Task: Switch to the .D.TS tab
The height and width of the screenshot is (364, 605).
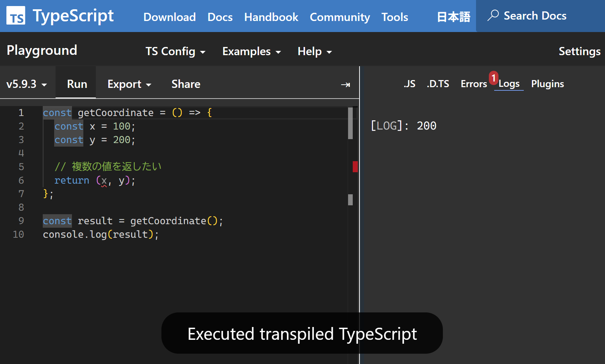Action: point(438,84)
